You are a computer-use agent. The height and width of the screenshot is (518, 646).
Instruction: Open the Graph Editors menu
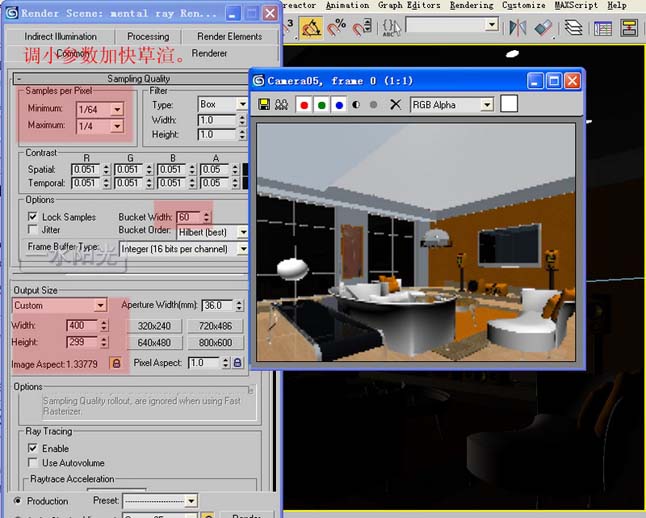tap(409, 5)
